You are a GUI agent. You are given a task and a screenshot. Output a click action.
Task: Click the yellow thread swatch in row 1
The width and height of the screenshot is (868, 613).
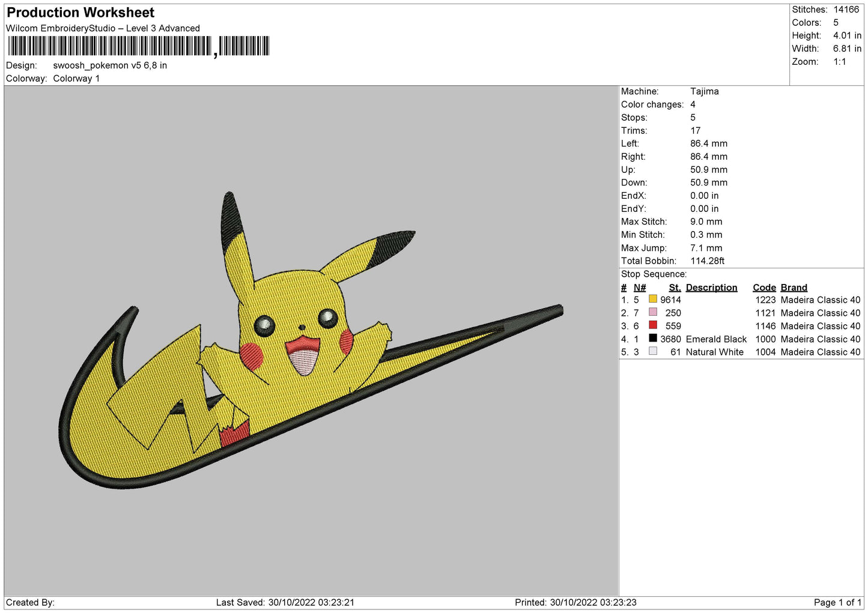[652, 299]
